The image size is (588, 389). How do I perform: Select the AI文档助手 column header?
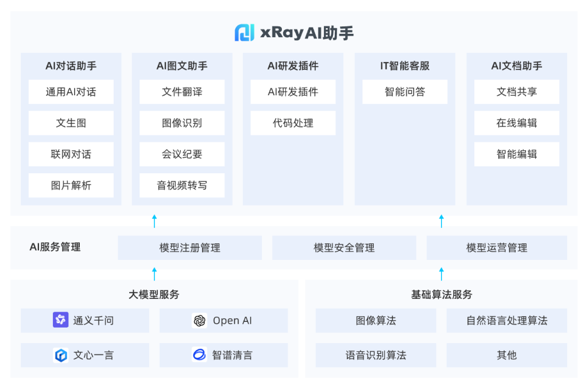(517, 66)
